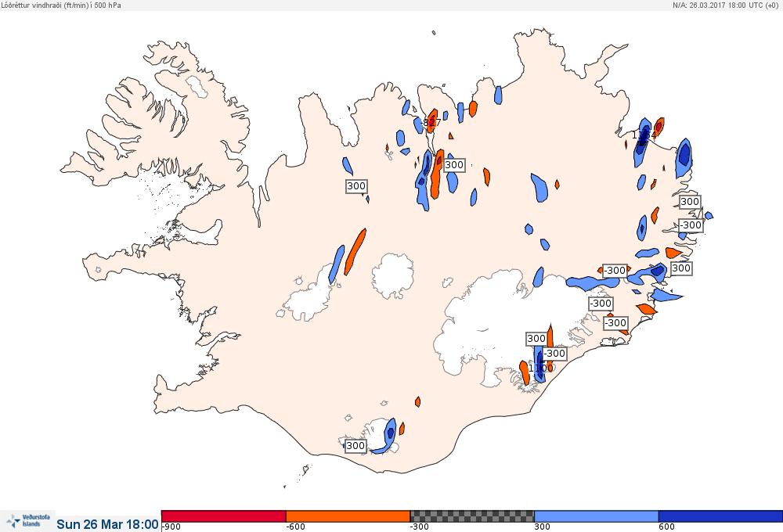The height and width of the screenshot is (532, 783).
Task: Click the '-600' legend scale value
Action: tap(296, 527)
